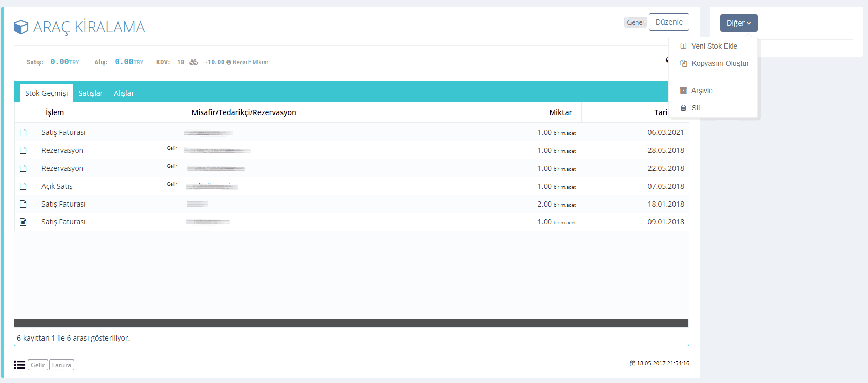
Task: Click the Düzenle button
Action: click(x=669, y=22)
